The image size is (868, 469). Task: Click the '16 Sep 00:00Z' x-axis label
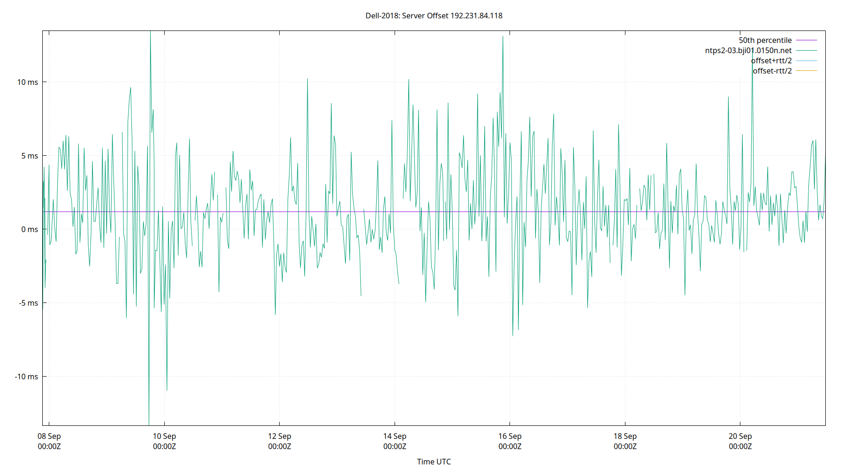pyautogui.click(x=510, y=441)
